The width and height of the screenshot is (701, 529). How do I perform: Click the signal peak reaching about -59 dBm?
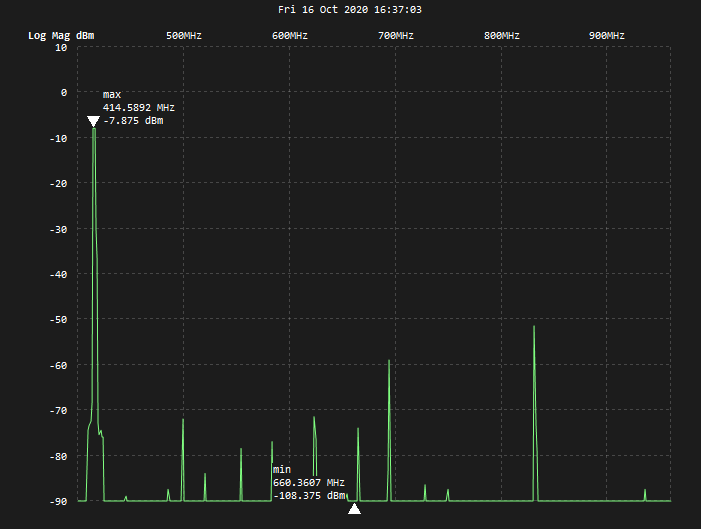[389, 363]
